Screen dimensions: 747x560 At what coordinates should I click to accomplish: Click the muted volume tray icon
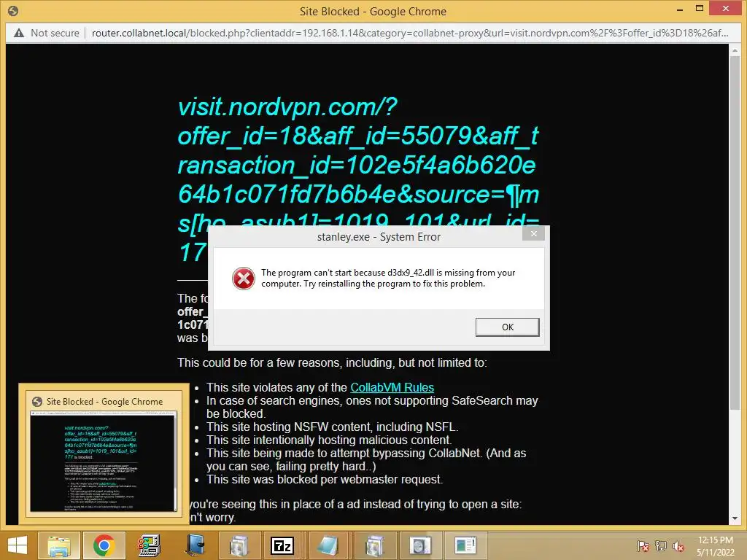pyautogui.click(x=678, y=546)
